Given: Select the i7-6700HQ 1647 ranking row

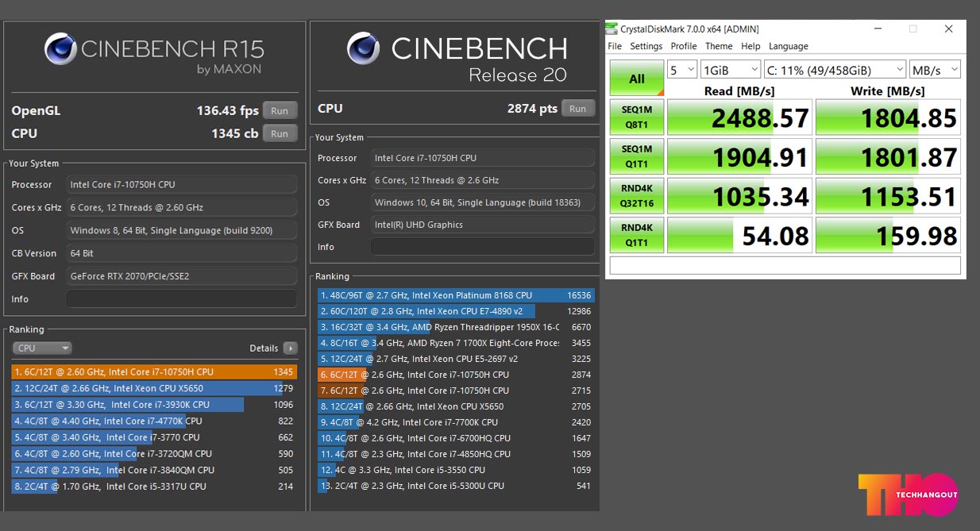Looking at the screenshot, I should click(456, 438).
